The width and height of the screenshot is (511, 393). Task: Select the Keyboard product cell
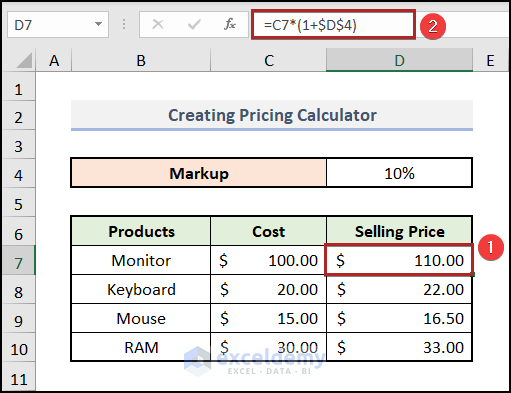coord(141,289)
